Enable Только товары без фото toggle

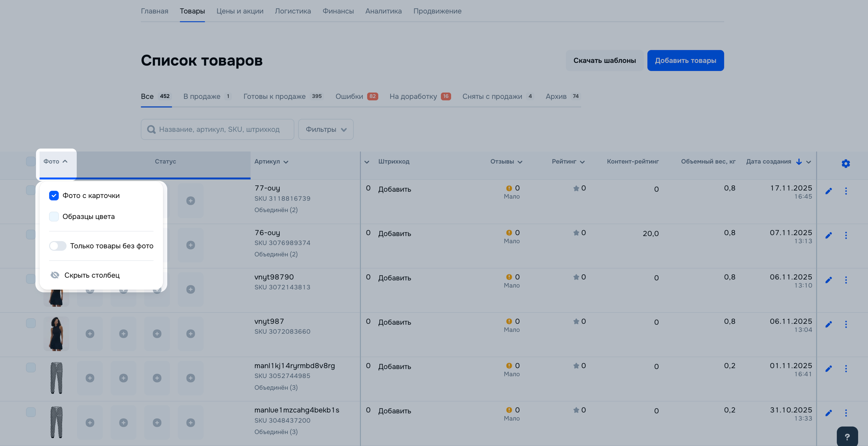(x=58, y=246)
